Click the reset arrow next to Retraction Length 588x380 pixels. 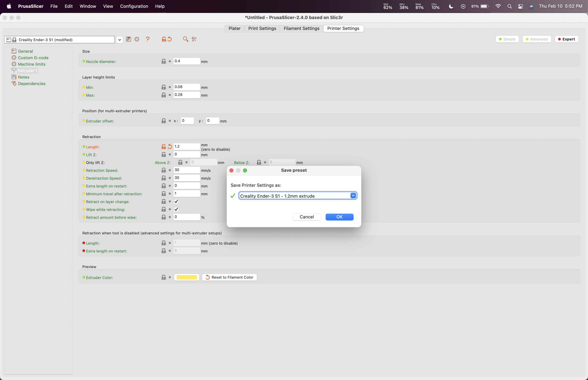tap(170, 146)
